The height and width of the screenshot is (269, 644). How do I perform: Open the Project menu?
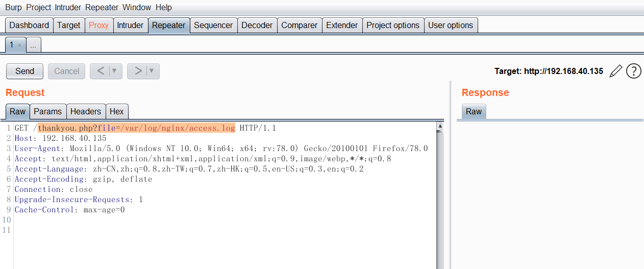click(39, 8)
